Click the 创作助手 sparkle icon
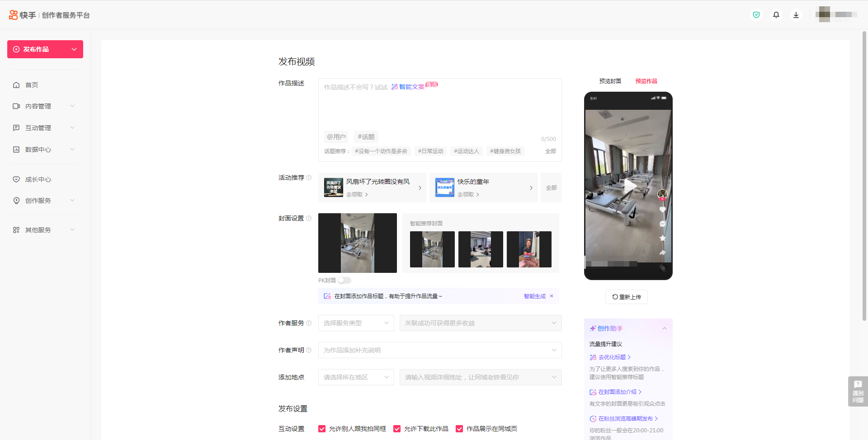 click(x=593, y=328)
